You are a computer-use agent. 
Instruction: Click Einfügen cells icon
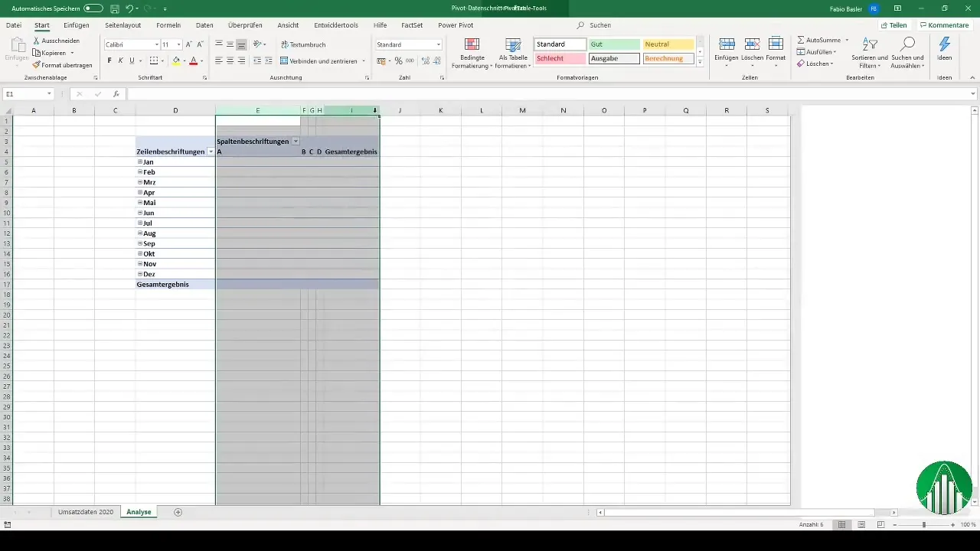tap(727, 44)
